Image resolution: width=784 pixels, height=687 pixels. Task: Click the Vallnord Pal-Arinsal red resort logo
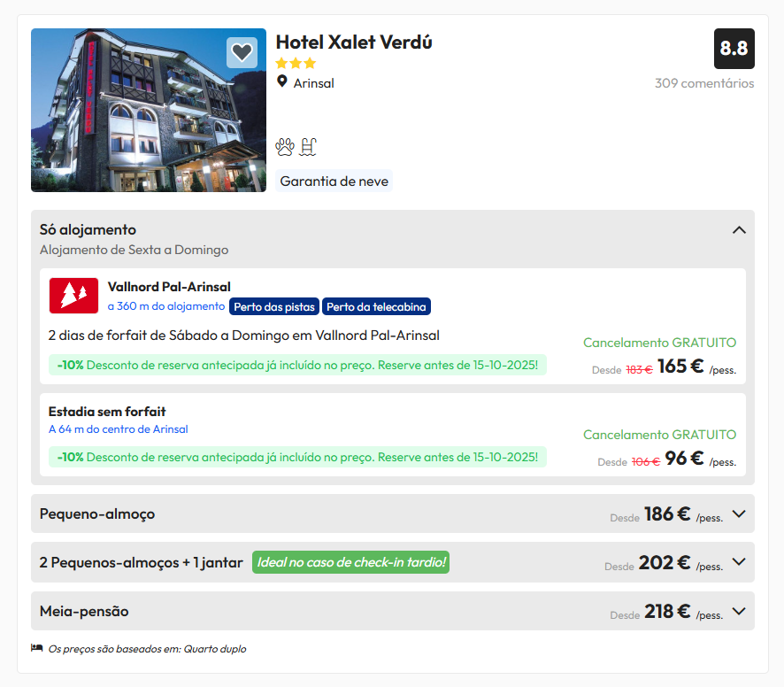[73, 295]
